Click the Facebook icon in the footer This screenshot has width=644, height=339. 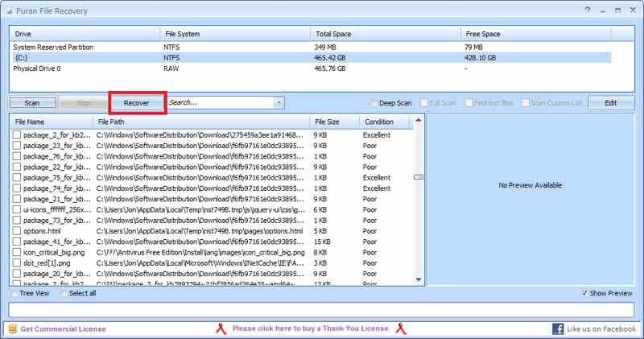[557, 329]
